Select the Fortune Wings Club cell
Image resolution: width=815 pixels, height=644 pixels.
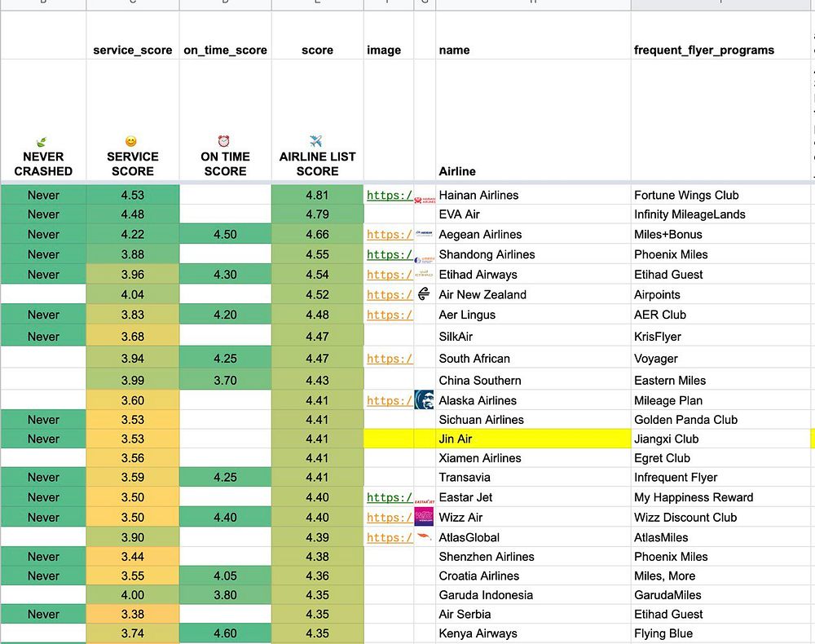721,195
